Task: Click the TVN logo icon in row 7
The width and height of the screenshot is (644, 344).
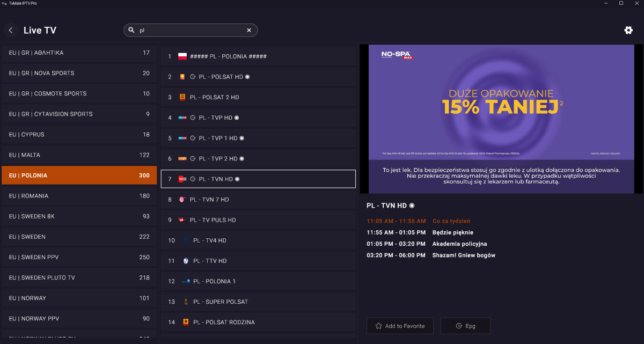Action: [182, 179]
